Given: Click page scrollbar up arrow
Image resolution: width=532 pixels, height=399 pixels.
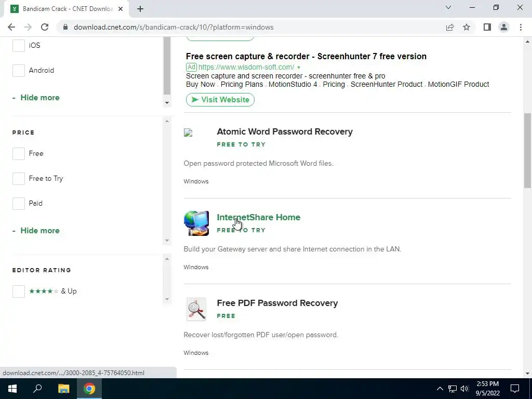Looking at the screenshot, I should click(527, 42).
